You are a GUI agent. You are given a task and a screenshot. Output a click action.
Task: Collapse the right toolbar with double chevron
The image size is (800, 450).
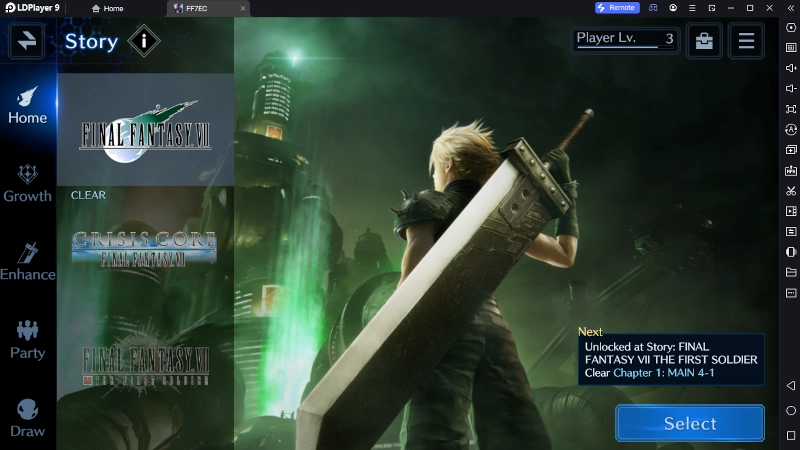click(x=791, y=8)
